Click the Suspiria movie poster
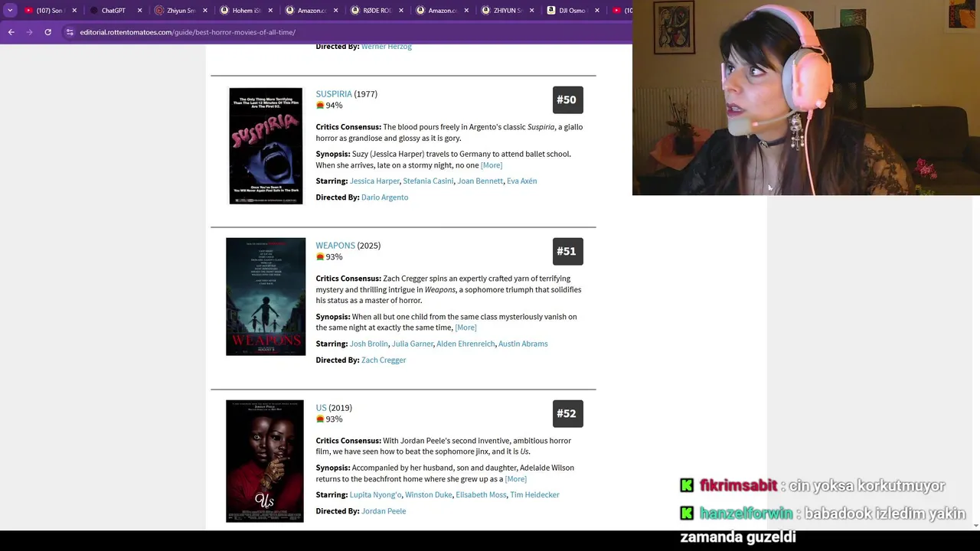Viewport: 980px width, 551px height. point(266,145)
